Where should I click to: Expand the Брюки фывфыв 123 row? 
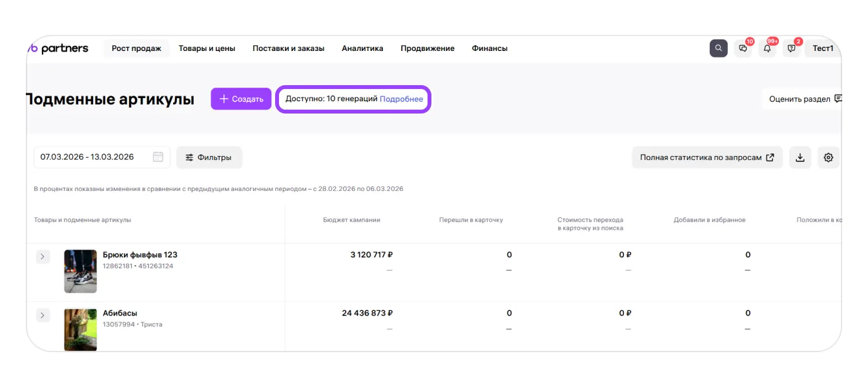tap(43, 257)
